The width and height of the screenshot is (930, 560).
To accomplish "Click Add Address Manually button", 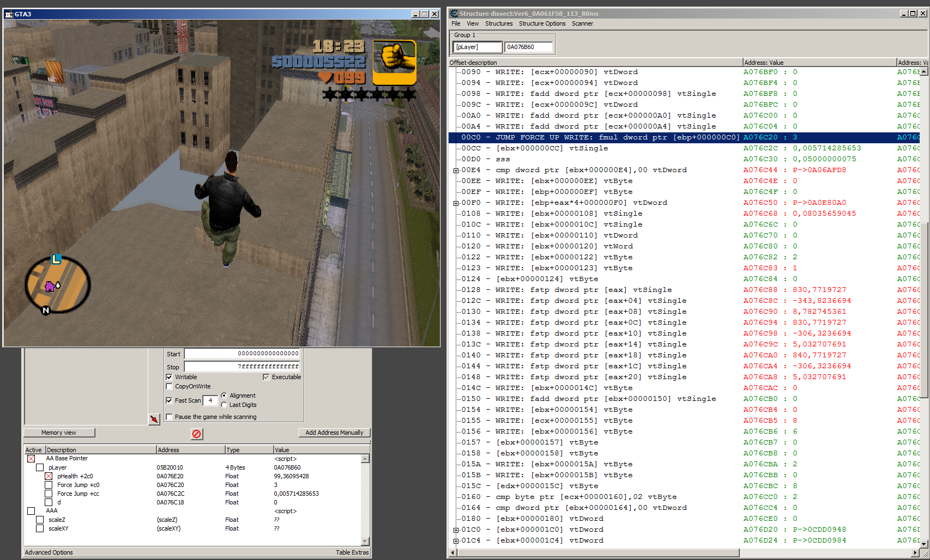I will click(334, 433).
